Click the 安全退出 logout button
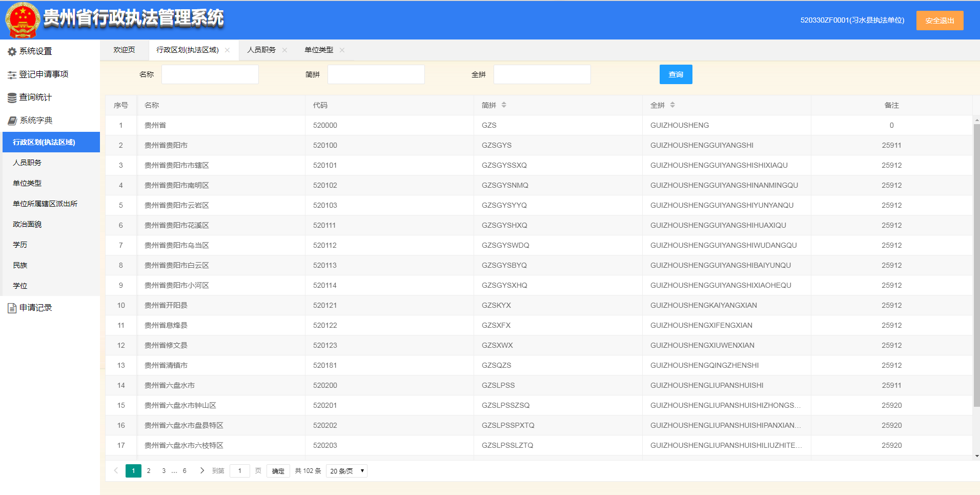The image size is (980, 495). pyautogui.click(x=940, y=21)
